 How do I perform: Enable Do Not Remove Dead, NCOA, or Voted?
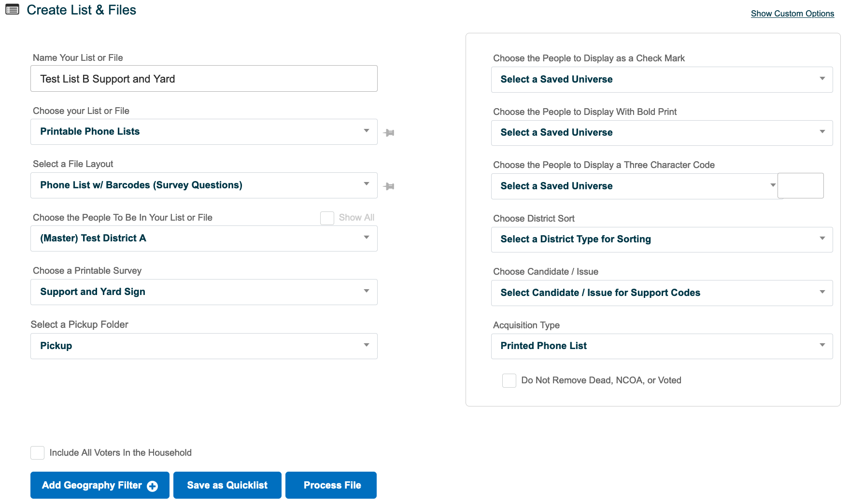[509, 380]
